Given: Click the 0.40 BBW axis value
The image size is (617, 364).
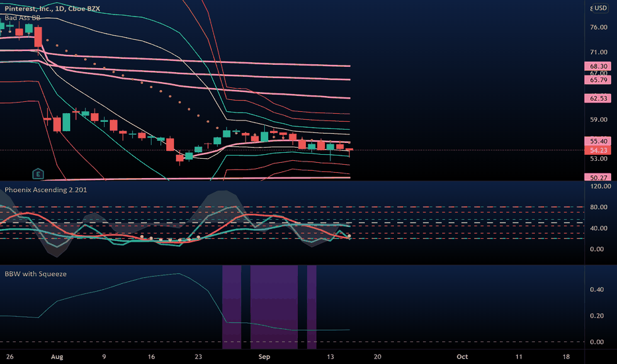Looking at the screenshot, I should 596,290.
